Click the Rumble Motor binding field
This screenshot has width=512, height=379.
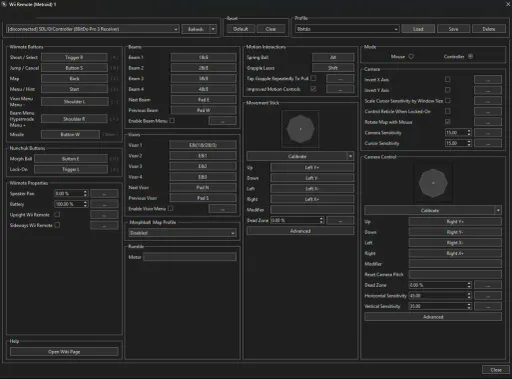[190, 257]
